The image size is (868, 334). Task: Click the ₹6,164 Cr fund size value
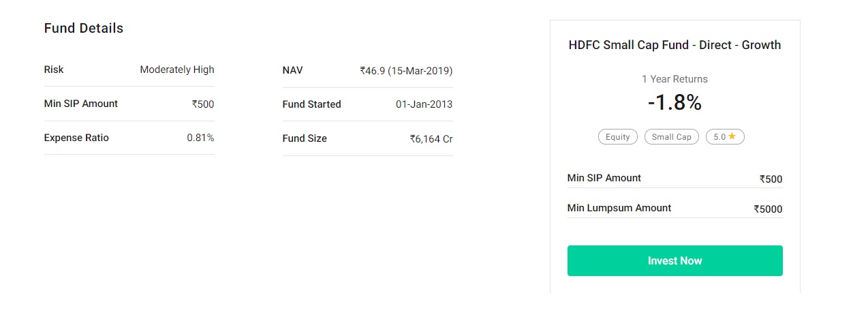[x=431, y=139]
